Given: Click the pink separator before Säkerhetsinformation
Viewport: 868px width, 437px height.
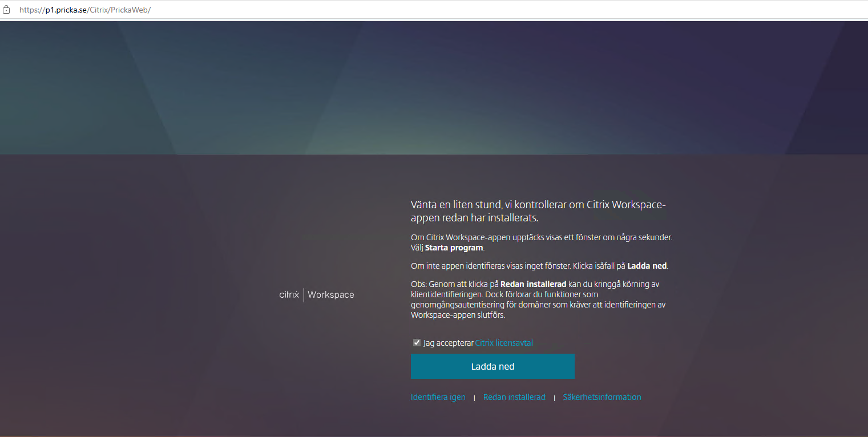Looking at the screenshot, I should point(554,398).
